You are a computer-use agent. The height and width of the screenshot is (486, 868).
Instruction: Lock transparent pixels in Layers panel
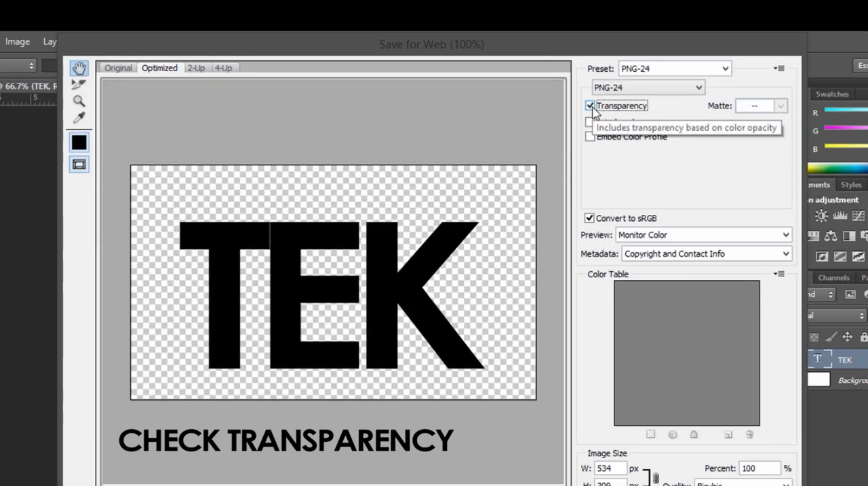(x=814, y=337)
